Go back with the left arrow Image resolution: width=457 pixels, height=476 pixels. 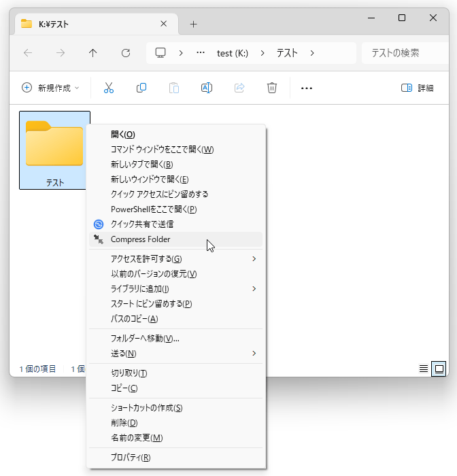point(28,53)
